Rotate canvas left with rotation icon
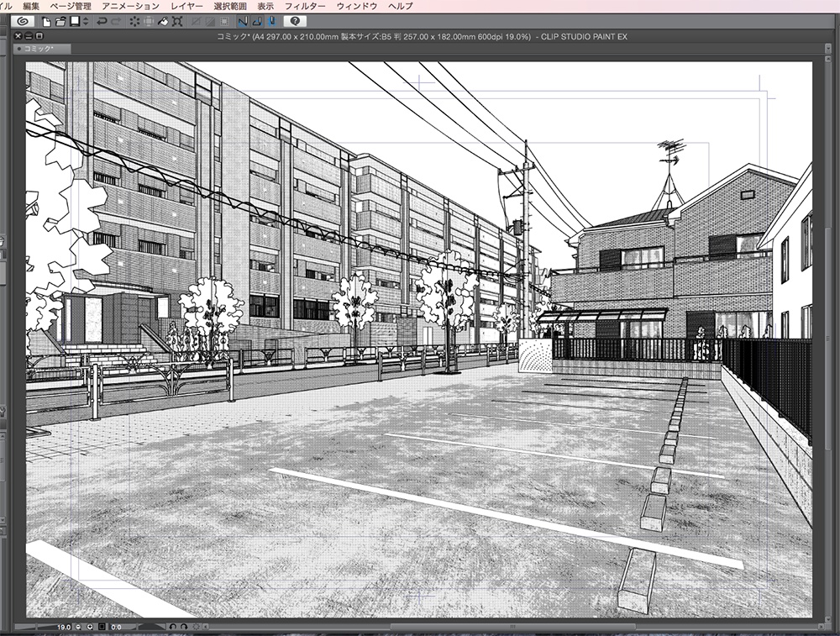The height and width of the screenshot is (636, 840). coord(172,627)
